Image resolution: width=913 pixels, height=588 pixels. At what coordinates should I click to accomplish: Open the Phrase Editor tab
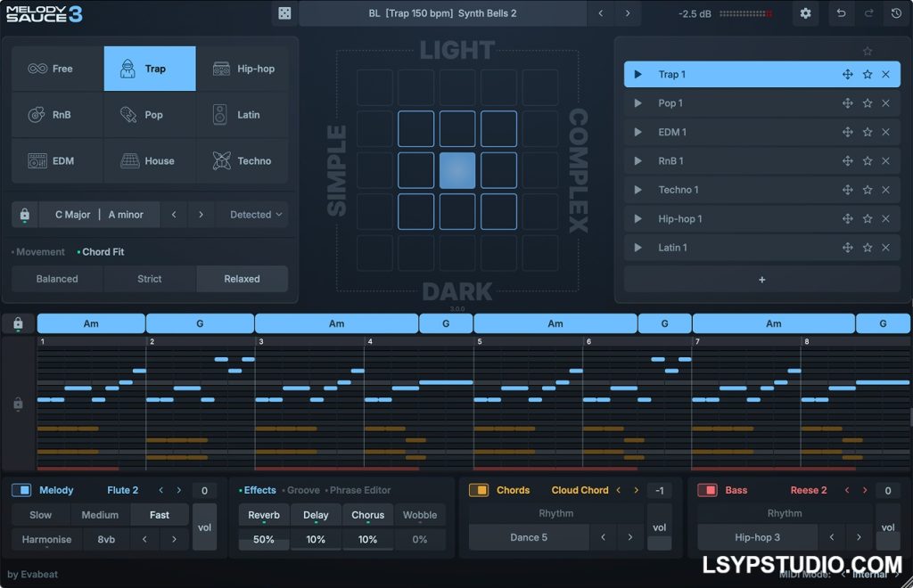pyautogui.click(x=358, y=490)
